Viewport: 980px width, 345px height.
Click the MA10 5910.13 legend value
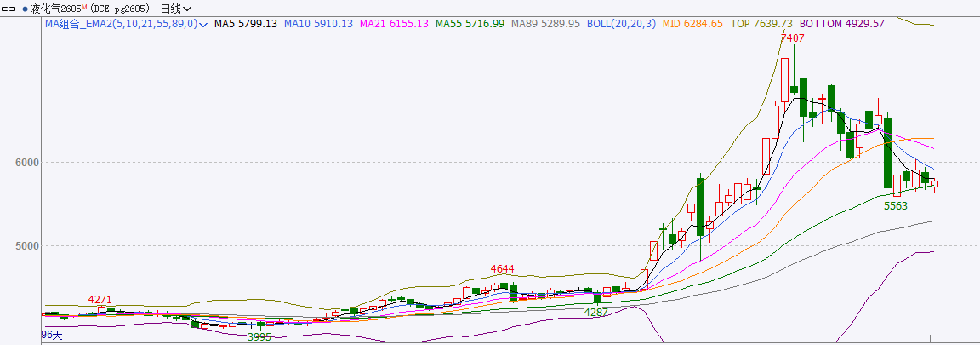(318, 24)
